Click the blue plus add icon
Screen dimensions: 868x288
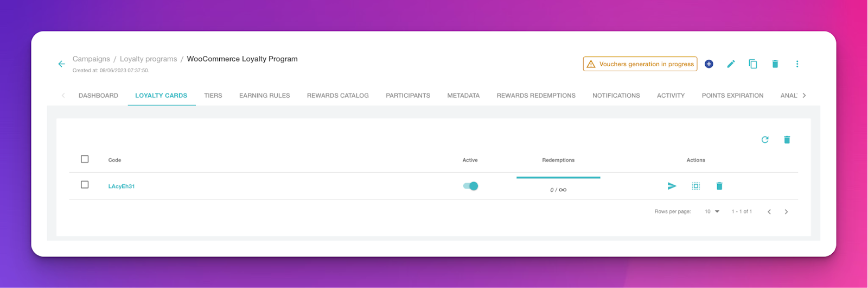tap(709, 64)
